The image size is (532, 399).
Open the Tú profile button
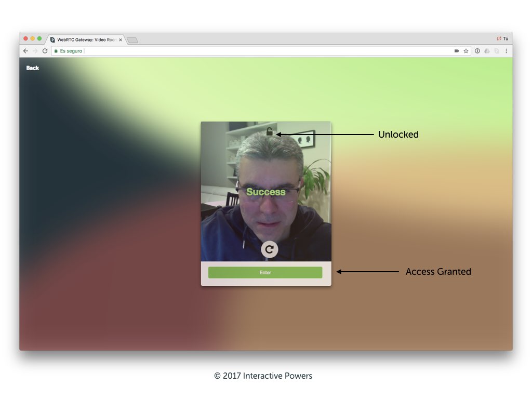pyautogui.click(x=502, y=38)
